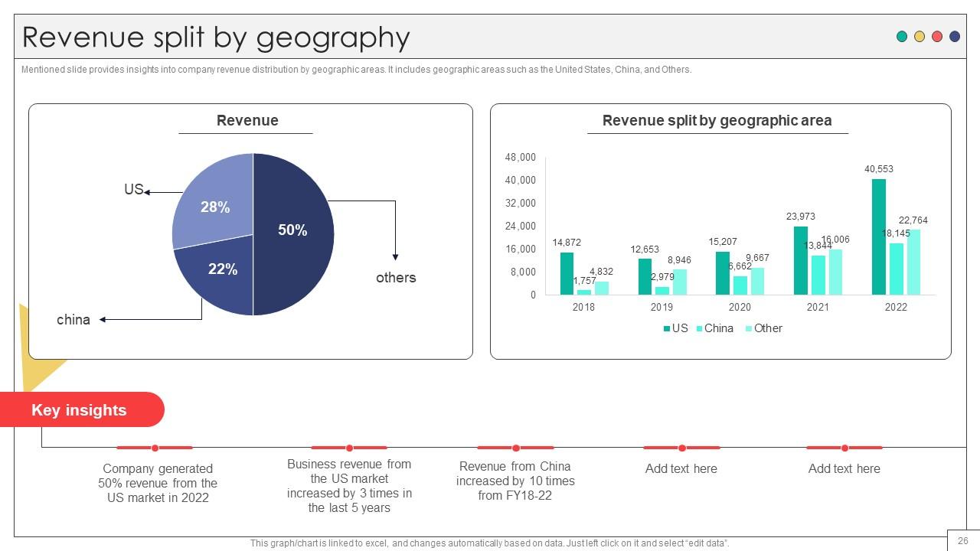Click the Key insights red banner
The image size is (980, 551).
82,409
